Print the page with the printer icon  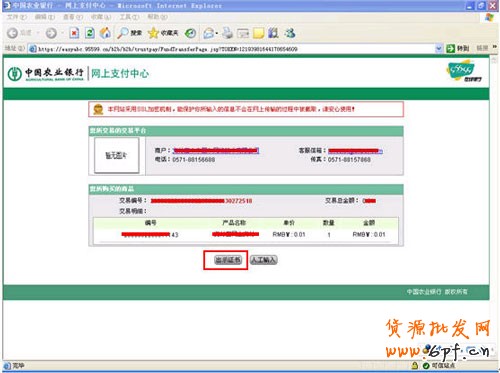click(x=228, y=33)
